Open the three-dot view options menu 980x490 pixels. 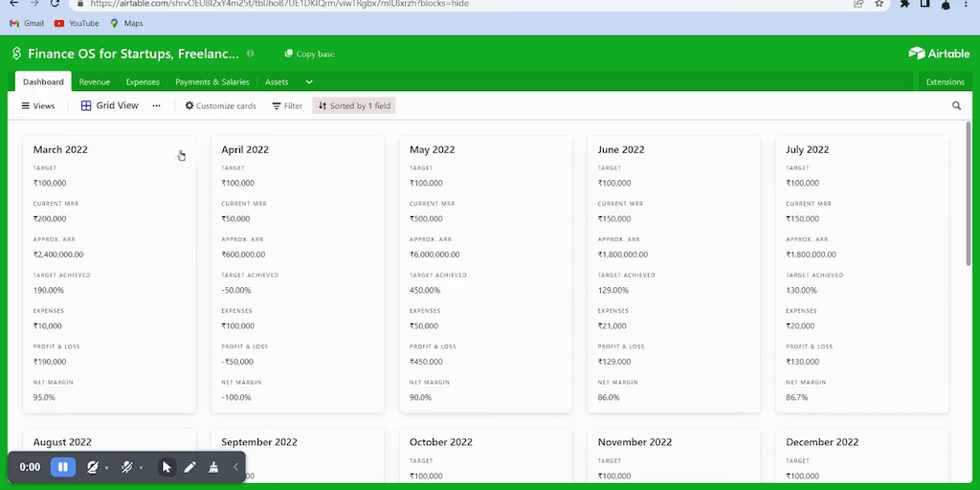pos(156,106)
